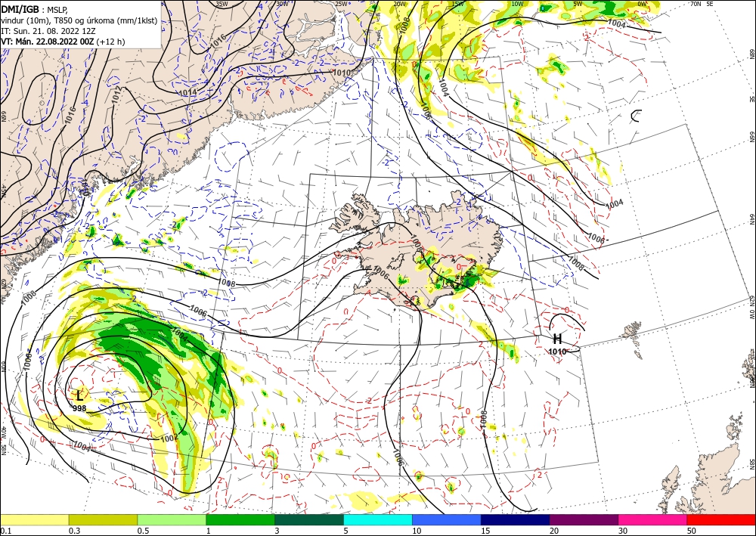Choose the purple 20–30 mm legend swatch

pos(584,519)
